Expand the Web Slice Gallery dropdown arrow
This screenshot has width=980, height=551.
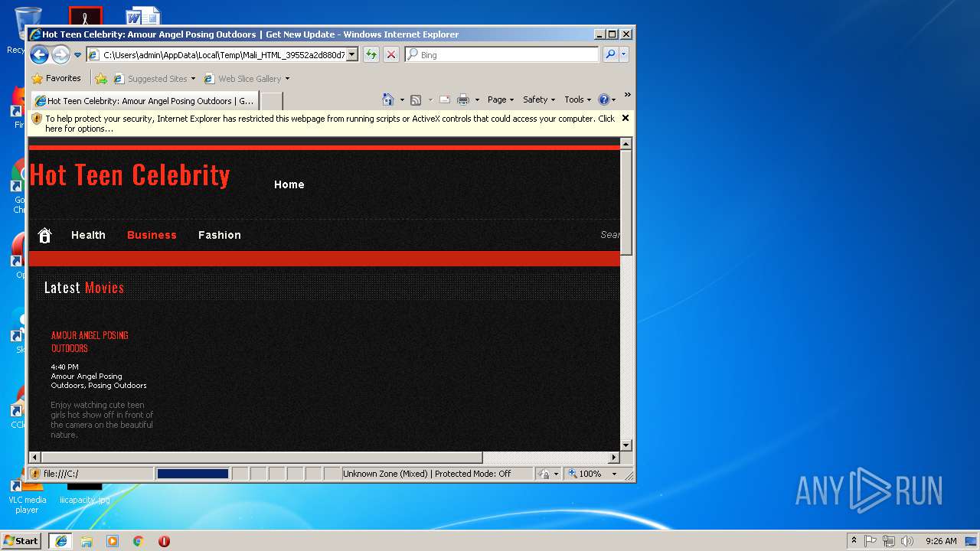point(287,79)
